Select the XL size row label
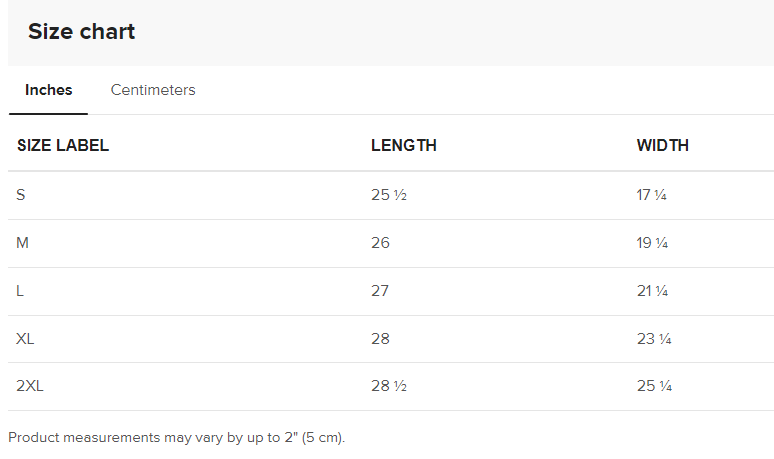The image size is (774, 459). pos(25,339)
